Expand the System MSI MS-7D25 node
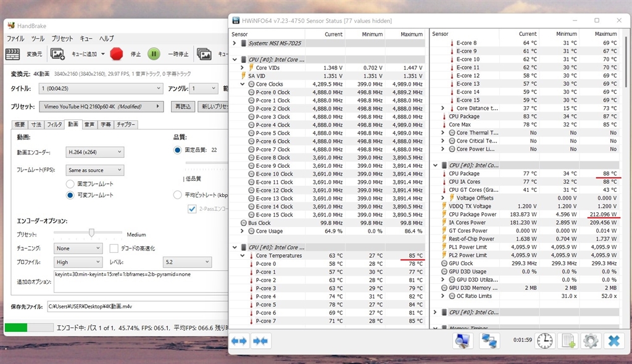 click(x=235, y=43)
